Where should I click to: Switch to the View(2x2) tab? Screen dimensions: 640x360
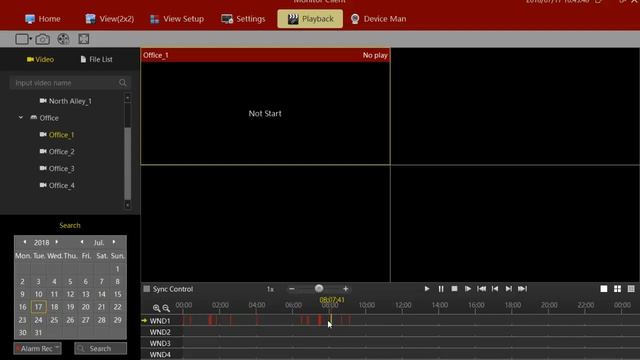[109, 19]
